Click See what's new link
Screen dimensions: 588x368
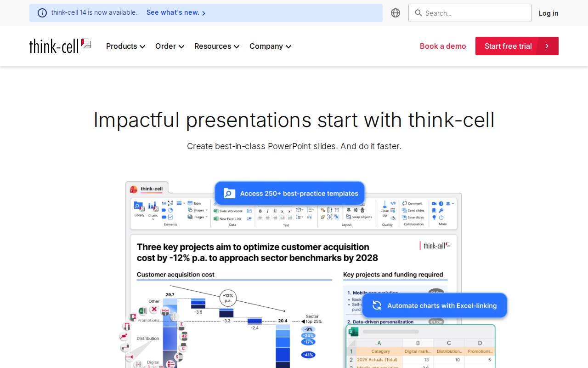(176, 12)
